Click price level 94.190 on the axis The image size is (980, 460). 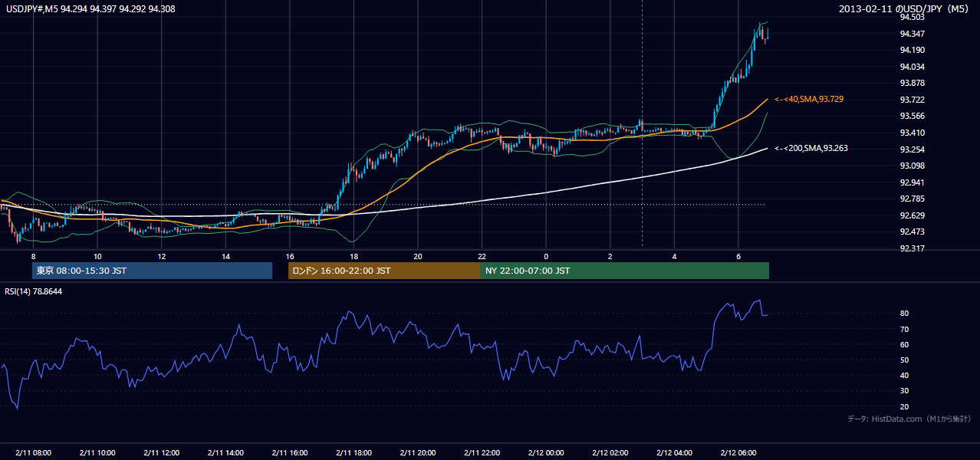click(x=913, y=50)
